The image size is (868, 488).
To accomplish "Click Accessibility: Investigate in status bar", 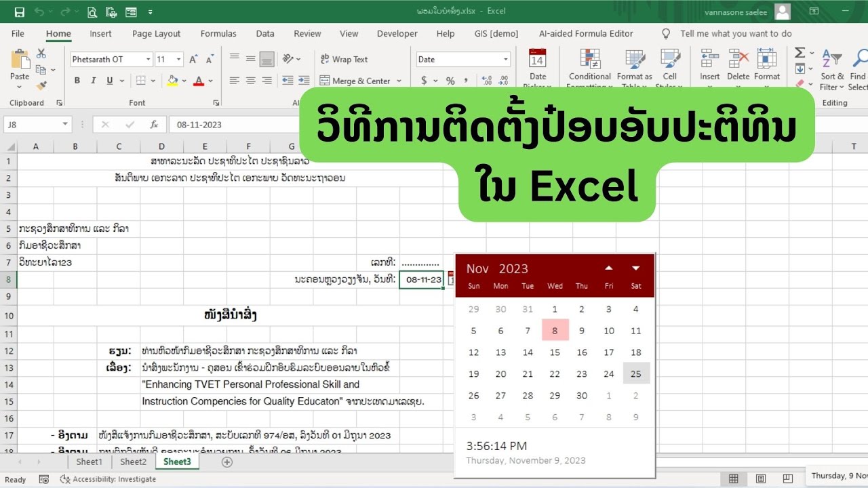I will [108, 479].
